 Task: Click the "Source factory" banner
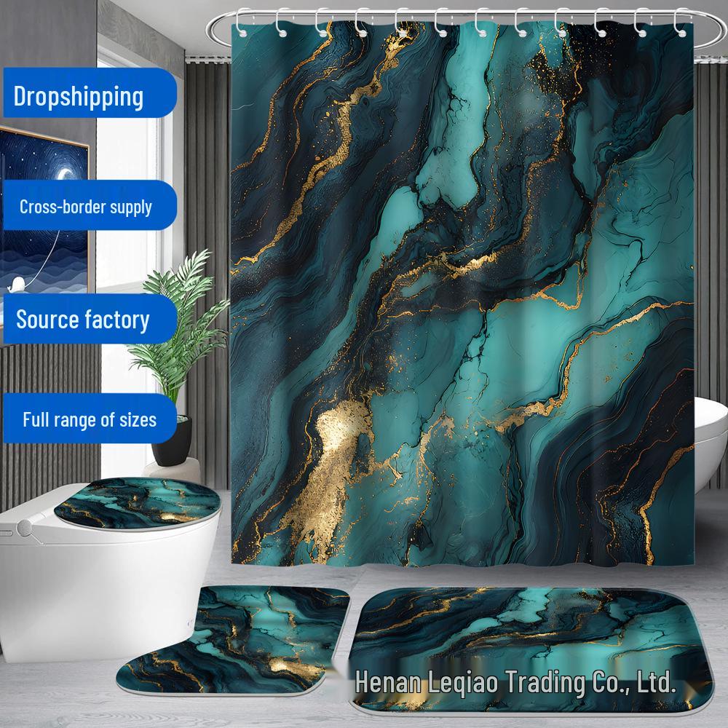point(82,317)
